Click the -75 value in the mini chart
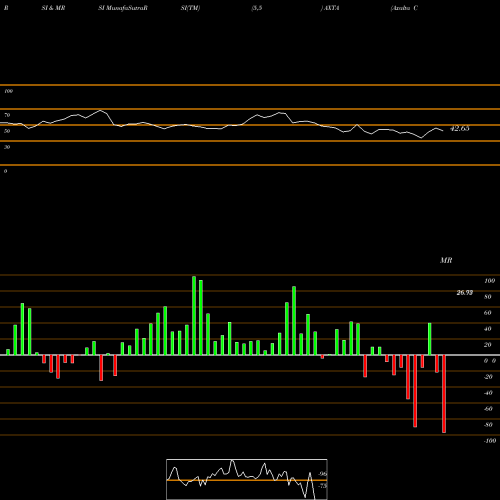The image size is (500, 500). [322, 486]
